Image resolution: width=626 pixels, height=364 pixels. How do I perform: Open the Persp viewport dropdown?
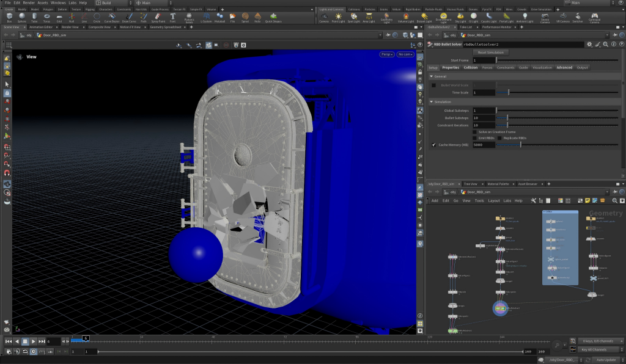click(x=386, y=54)
